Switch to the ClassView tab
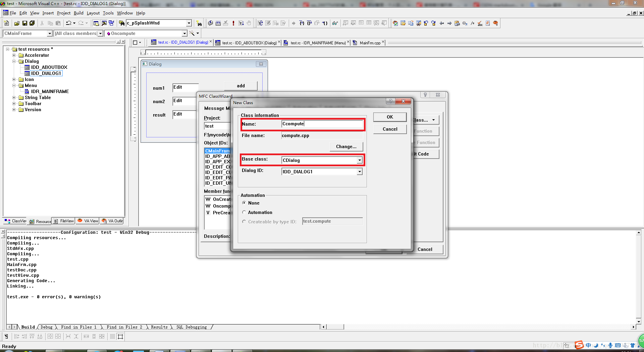This screenshot has width=644, height=352. pos(15,221)
